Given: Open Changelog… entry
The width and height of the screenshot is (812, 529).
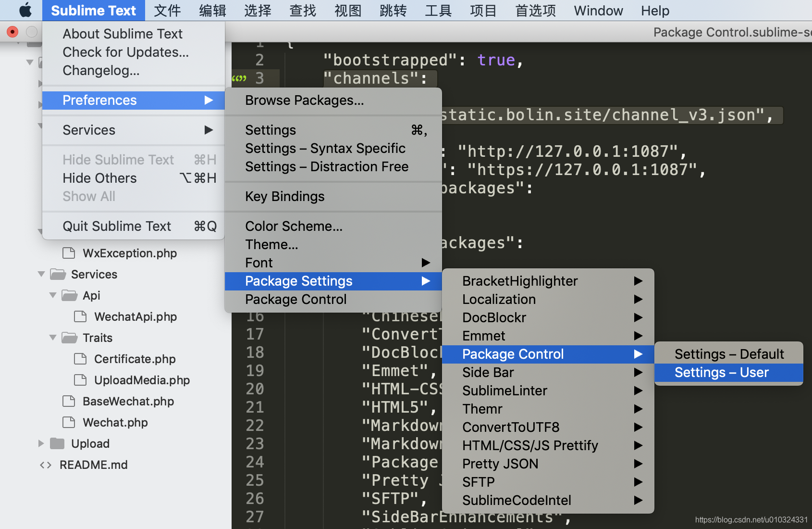Looking at the screenshot, I should [x=134, y=70].
